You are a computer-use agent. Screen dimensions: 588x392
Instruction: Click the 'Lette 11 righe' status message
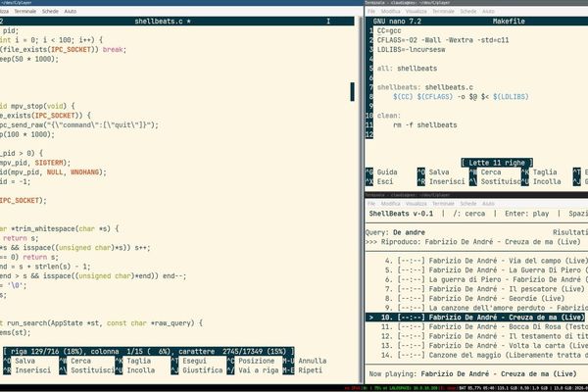coord(497,163)
